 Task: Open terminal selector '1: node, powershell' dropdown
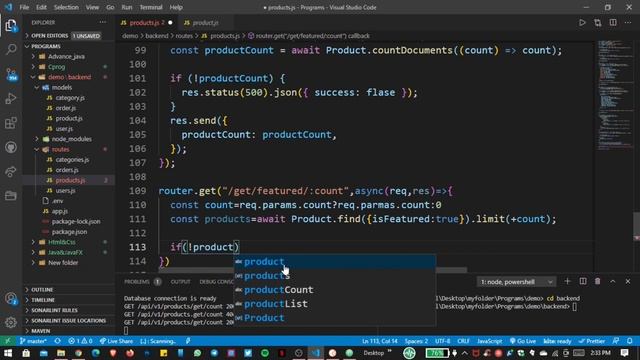tap(516, 282)
